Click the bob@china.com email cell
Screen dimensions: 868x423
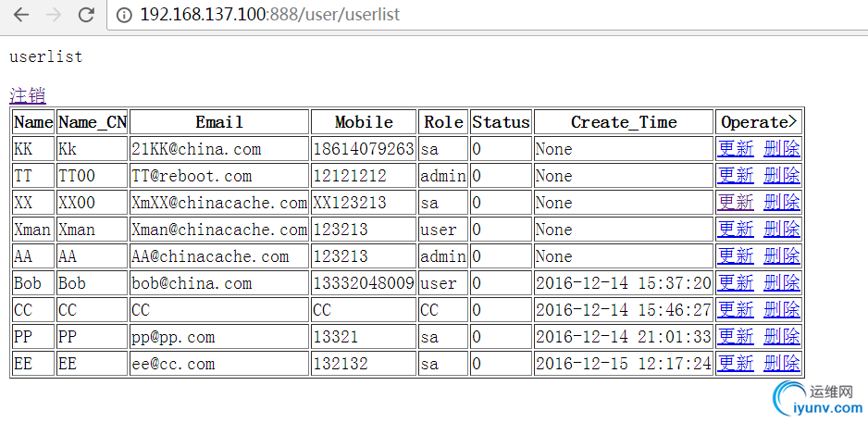pos(219,283)
